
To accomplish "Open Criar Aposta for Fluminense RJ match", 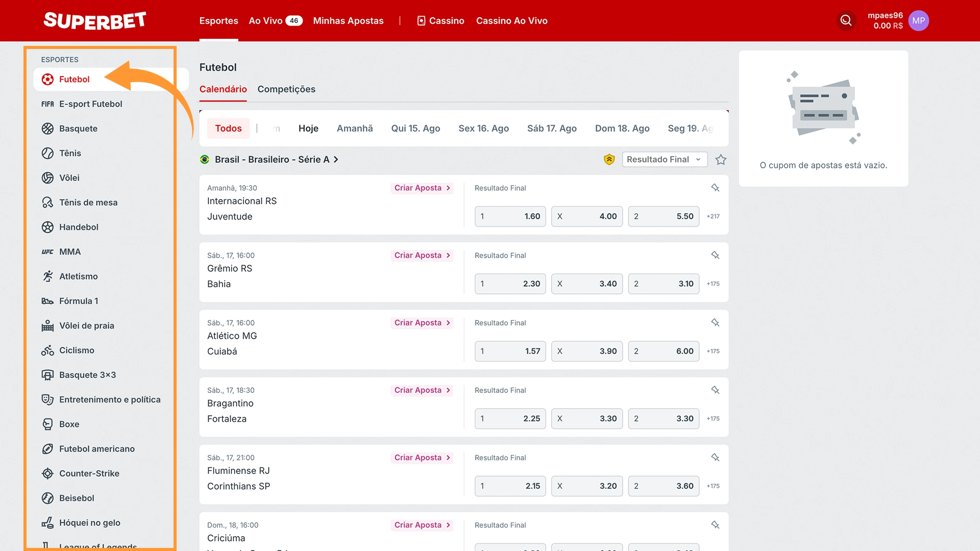I will coord(422,458).
